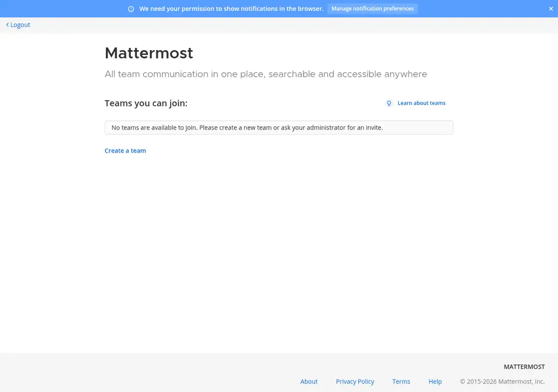Click the 'All team communication in one place' tagline
Screen dimensions: 558x392
point(265,74)
